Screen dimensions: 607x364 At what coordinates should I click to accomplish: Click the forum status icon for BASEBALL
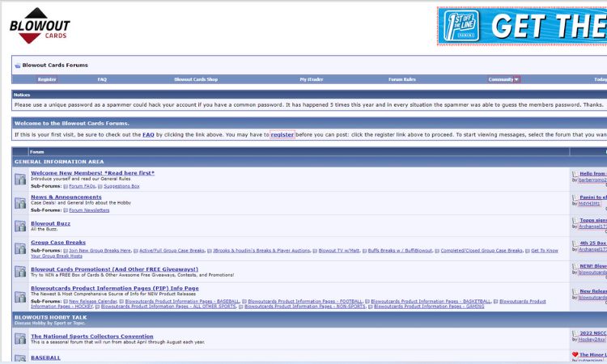(x=20, y=358)
